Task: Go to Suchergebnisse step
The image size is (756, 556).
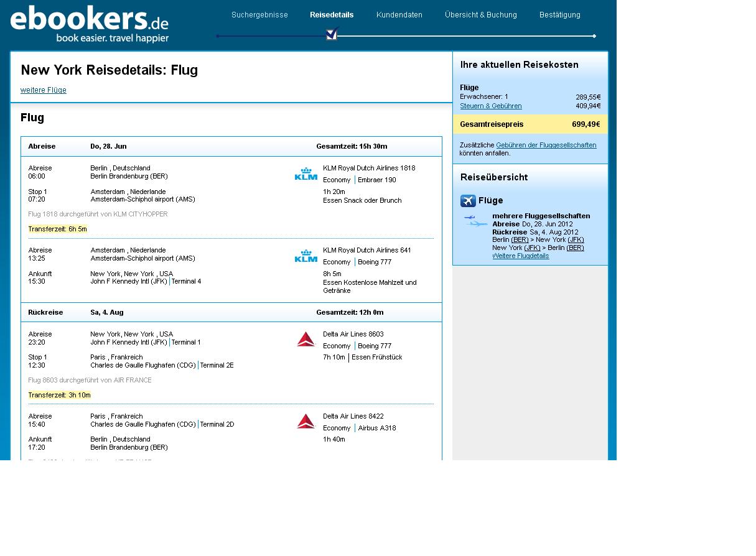Action: [259, 15]
